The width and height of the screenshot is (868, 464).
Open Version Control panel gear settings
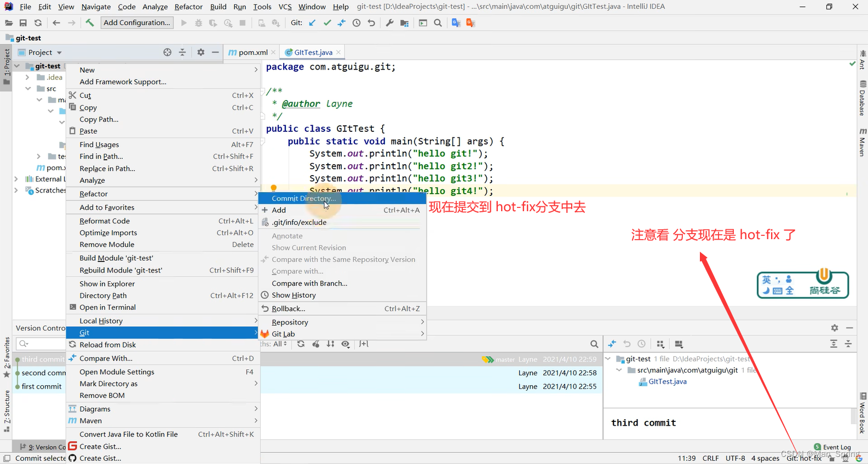835,328
